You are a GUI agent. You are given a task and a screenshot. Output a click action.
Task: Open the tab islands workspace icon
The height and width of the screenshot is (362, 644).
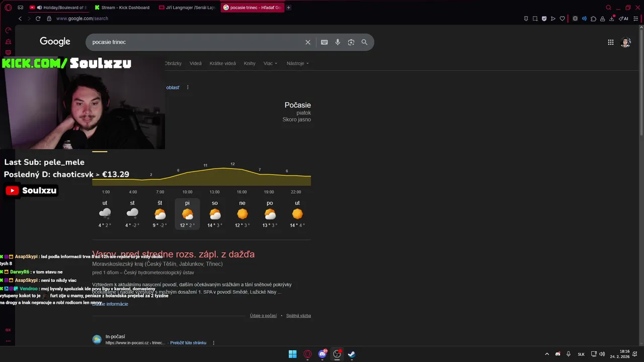tap(20, 8)
